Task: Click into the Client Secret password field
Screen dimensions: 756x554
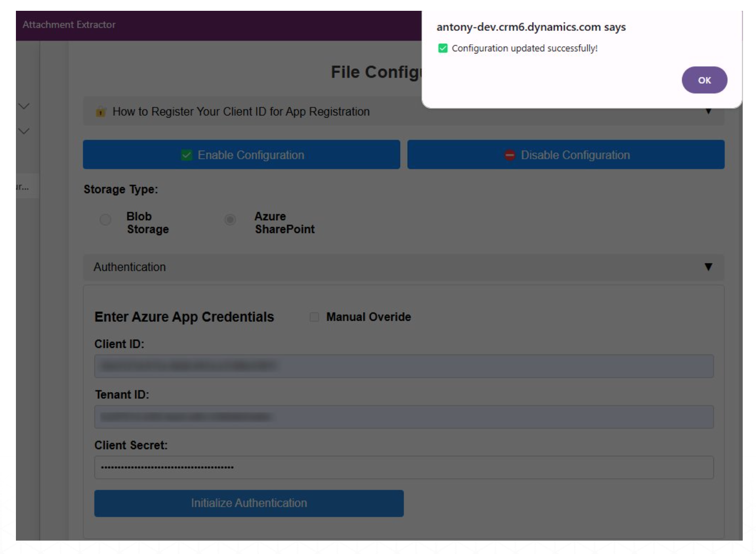Action: [x=404, y=468]
